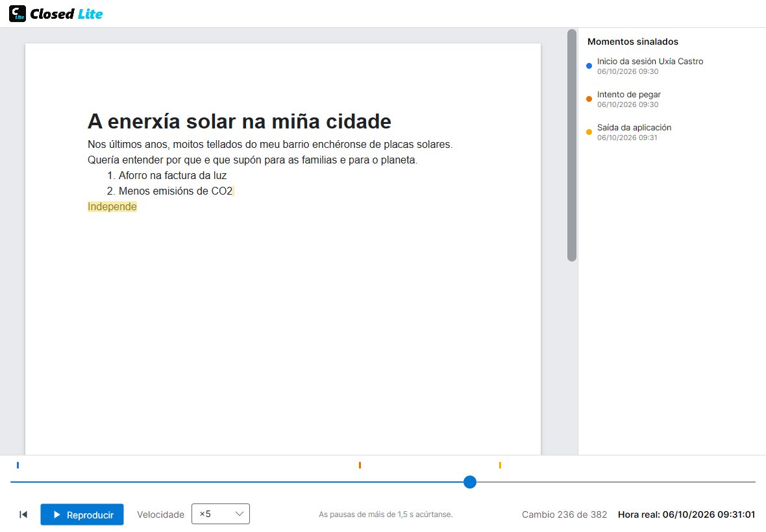Click the yellow dot beside Saída da aplicación

(589, 132)
